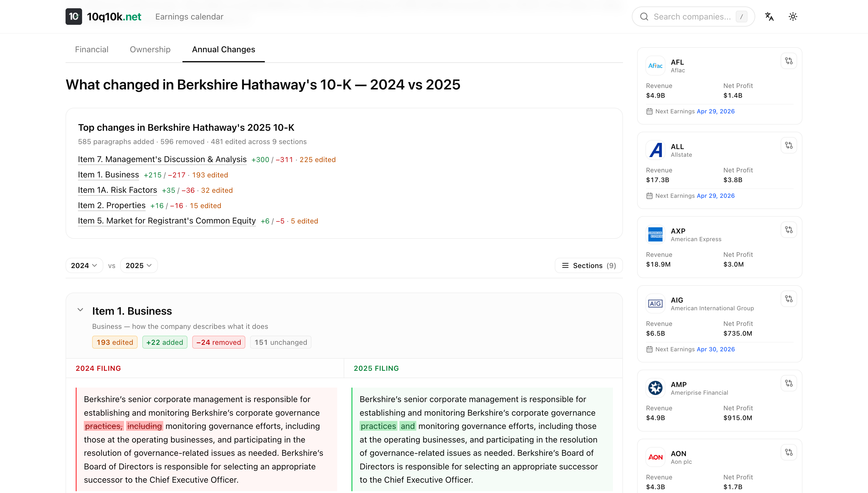This screenshot has height=493, width=868.
Task: Select the compare icon on the AIG card
Action: [789, 298]
